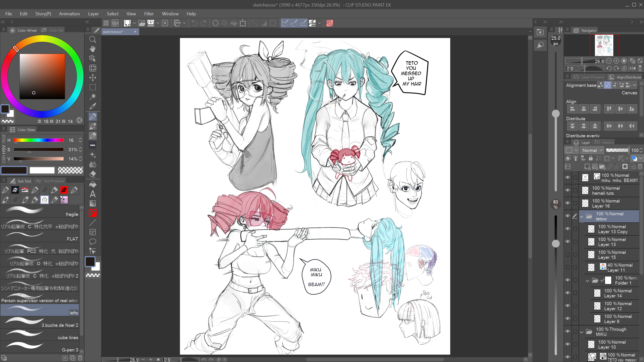Switch to the Color Set tab
The image size is (644, 362).
point(53,30)
